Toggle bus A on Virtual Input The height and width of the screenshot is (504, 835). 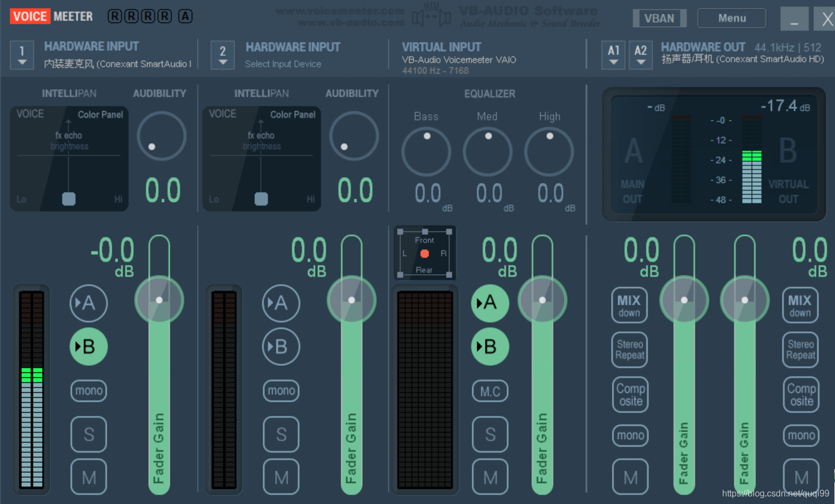click(x=490, y=303)
